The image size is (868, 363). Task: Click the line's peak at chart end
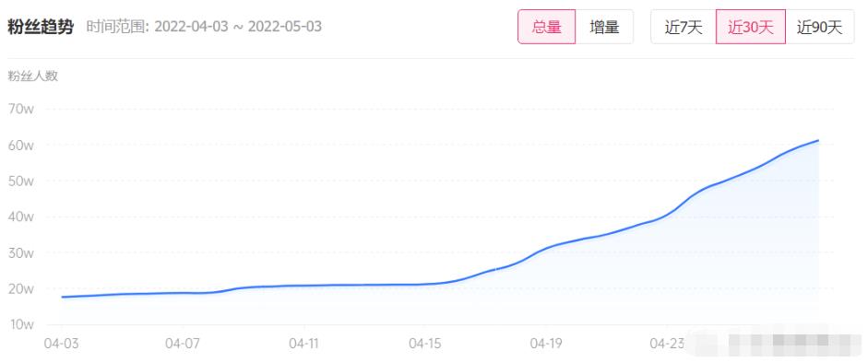coord(818,140)
